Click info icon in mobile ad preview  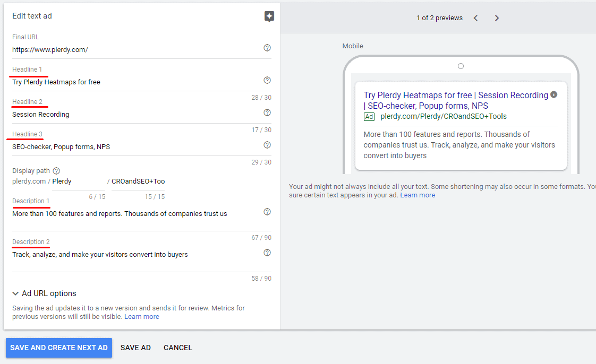coord(554,94)
